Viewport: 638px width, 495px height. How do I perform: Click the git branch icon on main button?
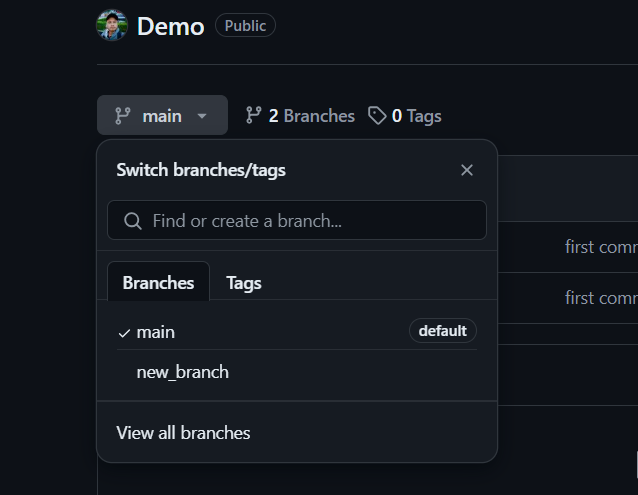click(x=123, y=116)
